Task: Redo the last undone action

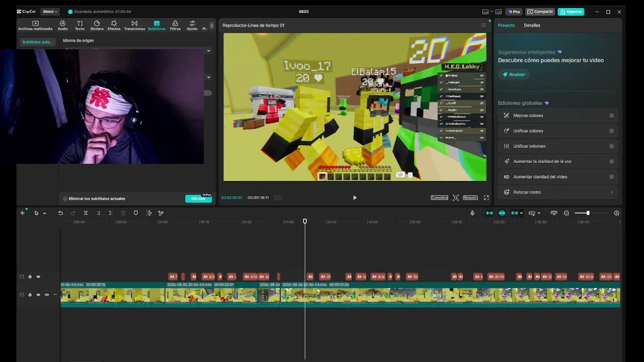Action: tap(73, 213)
